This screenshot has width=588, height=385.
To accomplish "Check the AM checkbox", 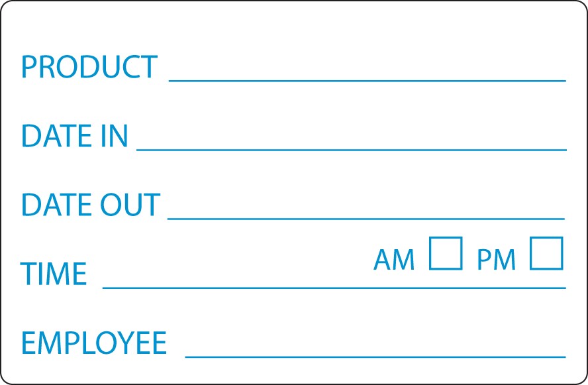I will tap(446, 254).
